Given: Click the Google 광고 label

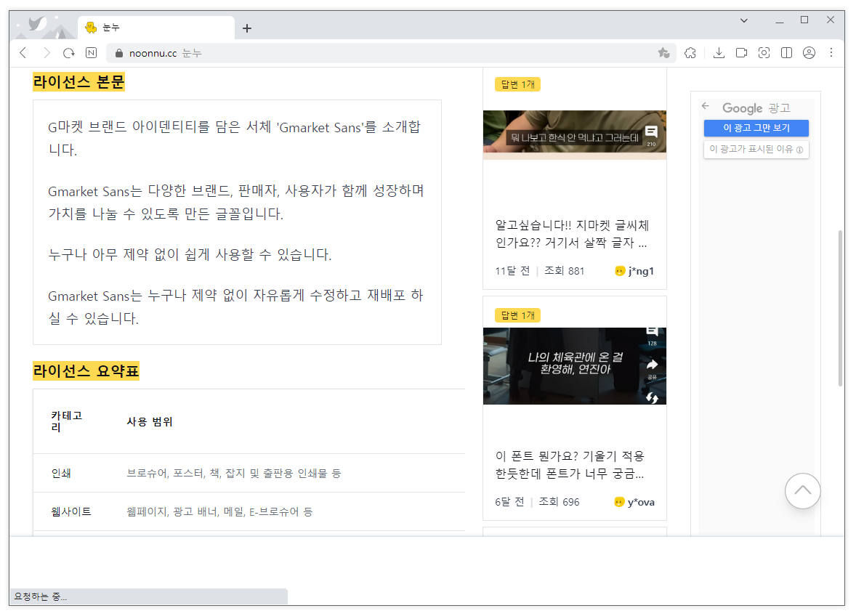Looking at the screenshot, I should click(756, 108).
